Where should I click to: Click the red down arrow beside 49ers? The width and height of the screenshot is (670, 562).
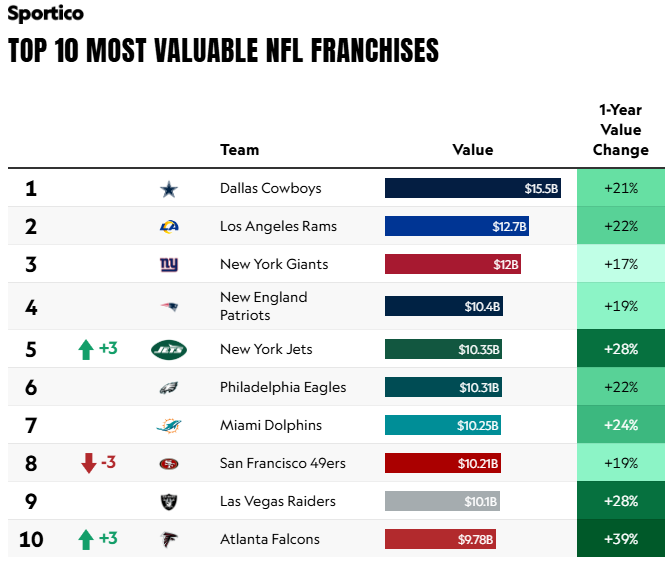click(x=89, y=463)
